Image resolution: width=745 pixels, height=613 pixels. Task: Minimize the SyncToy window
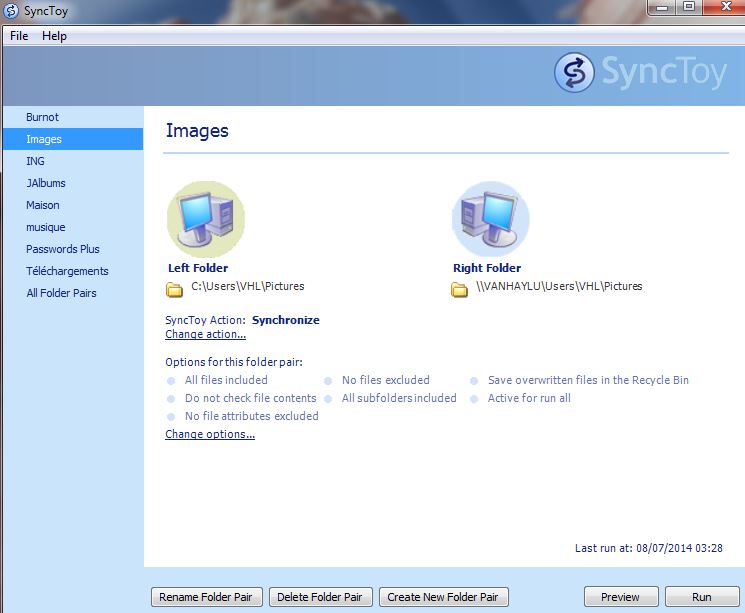click(x=662, y=7)
